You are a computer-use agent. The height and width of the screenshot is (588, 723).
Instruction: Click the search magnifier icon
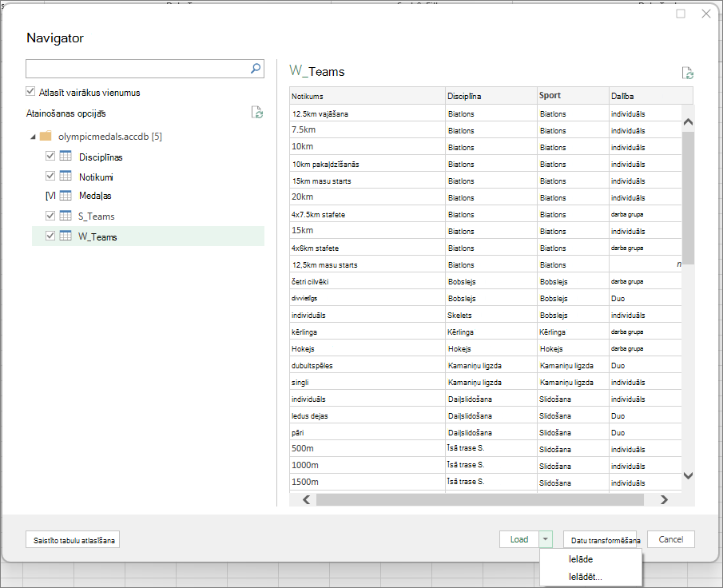click(x=256, y=69)
